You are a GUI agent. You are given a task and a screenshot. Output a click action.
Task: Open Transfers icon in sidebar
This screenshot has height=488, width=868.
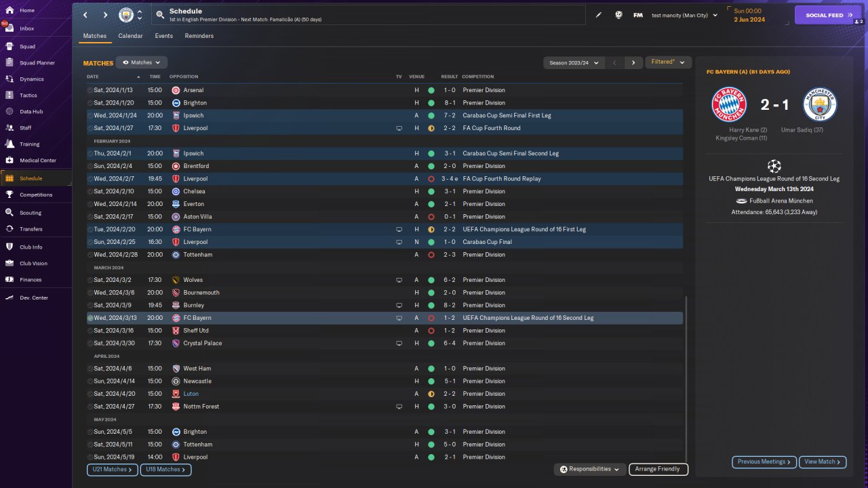pos(9,229)
